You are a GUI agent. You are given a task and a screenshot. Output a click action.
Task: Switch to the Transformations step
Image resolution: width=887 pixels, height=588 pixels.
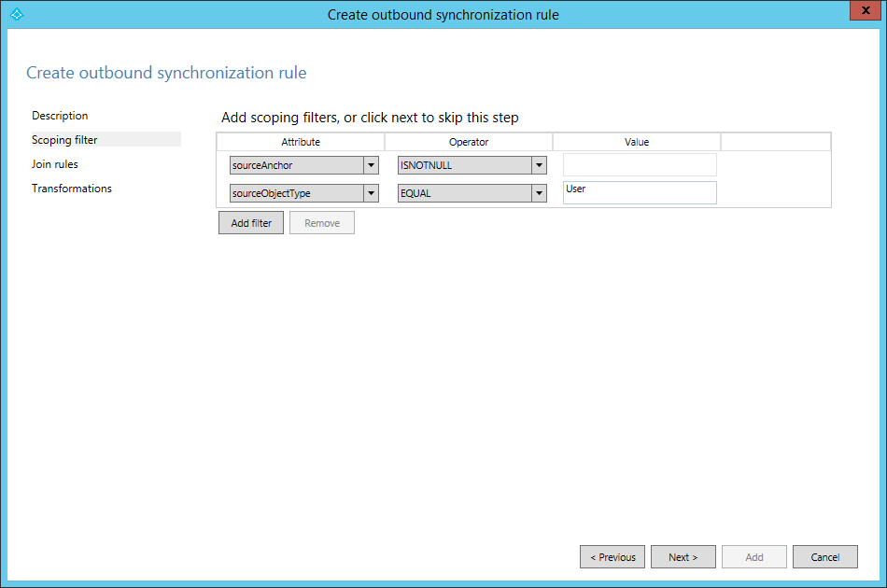coord(72,189)
